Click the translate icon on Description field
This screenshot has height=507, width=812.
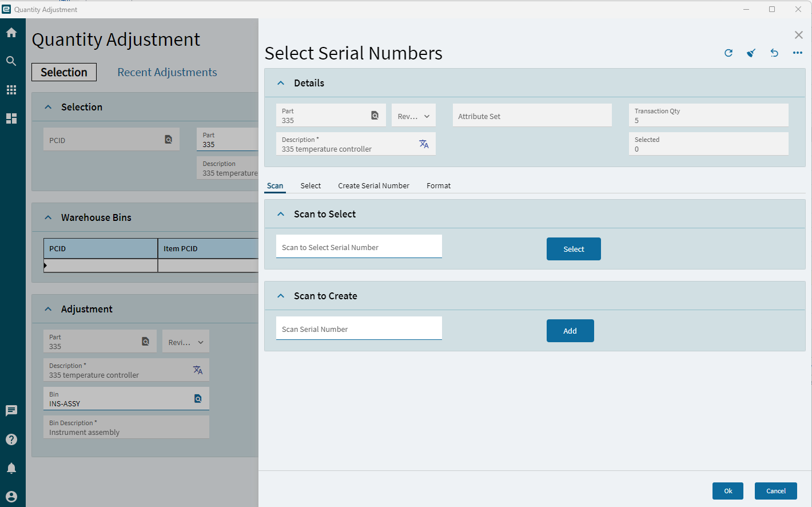[x=424, y=144]
